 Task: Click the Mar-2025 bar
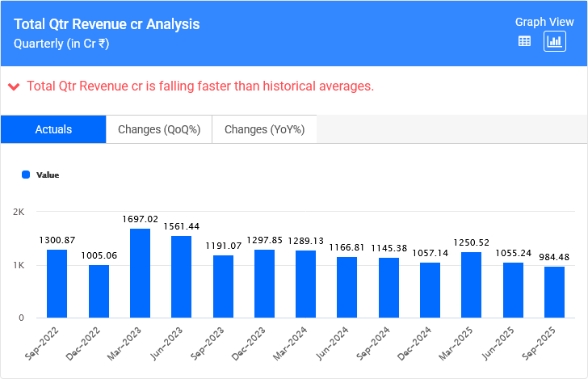point(472,284)
